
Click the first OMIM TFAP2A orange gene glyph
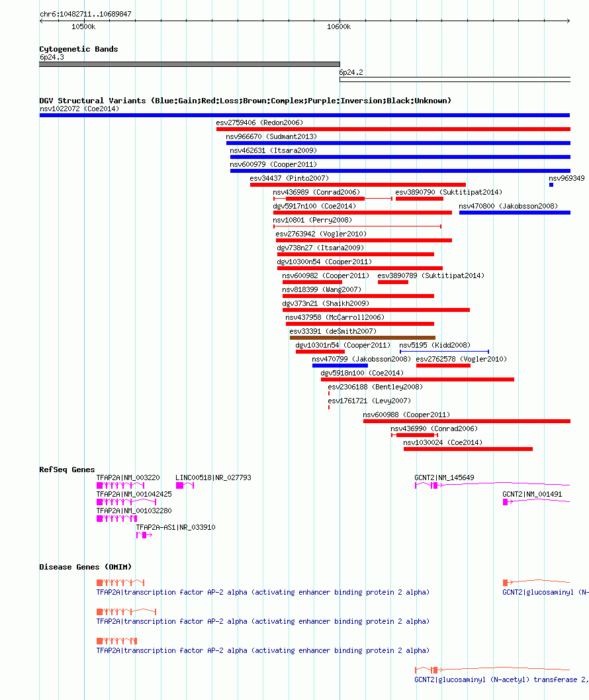(x=120, y=583)
